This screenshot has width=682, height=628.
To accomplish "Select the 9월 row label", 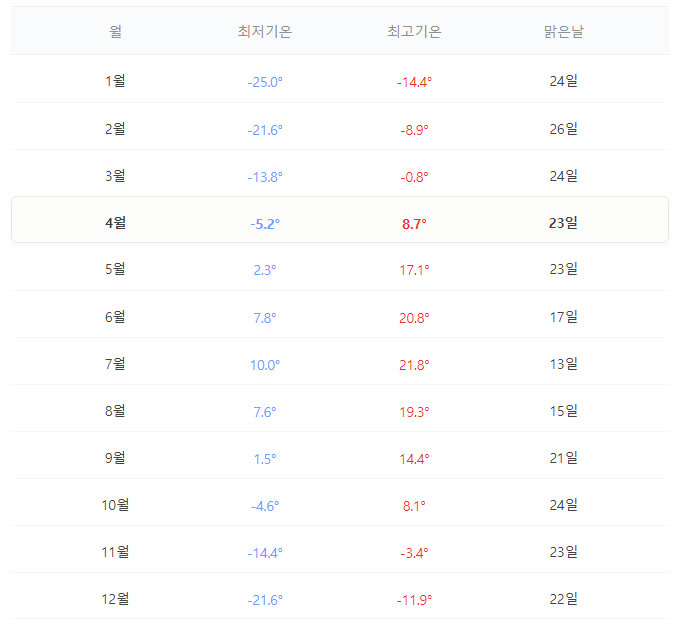I will (x=115, y=458).
